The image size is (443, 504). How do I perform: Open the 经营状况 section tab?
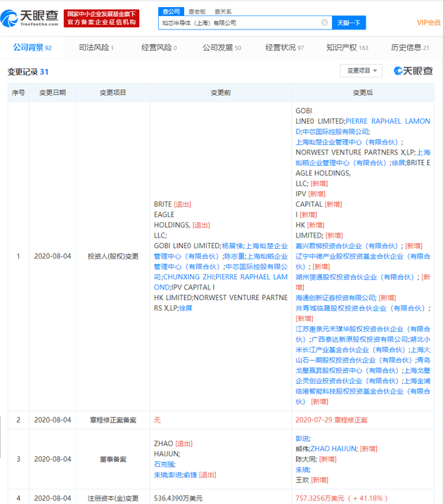coord(285,48)
